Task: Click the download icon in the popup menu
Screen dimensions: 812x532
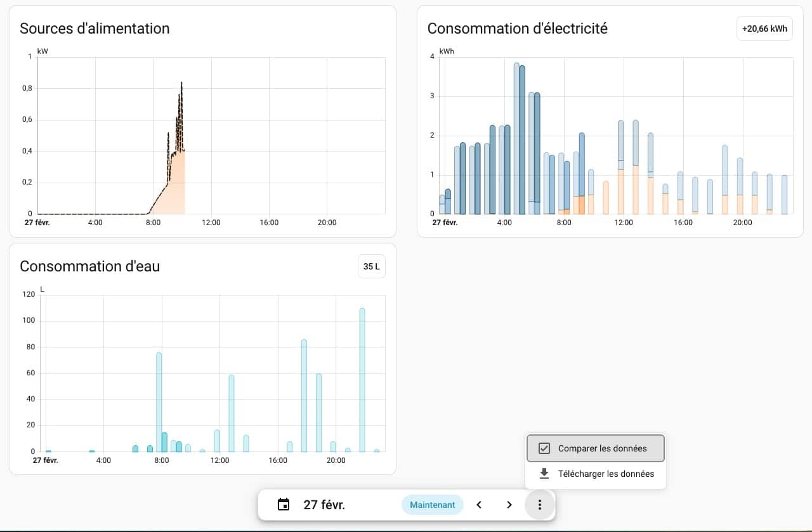Action: pos(544,474)
